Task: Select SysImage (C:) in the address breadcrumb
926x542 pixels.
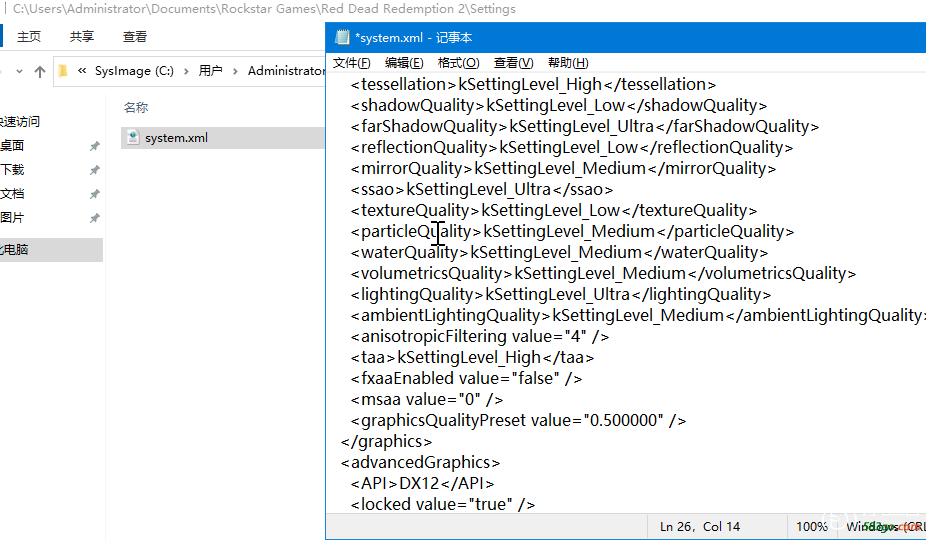Action: [x=134, y=71]
